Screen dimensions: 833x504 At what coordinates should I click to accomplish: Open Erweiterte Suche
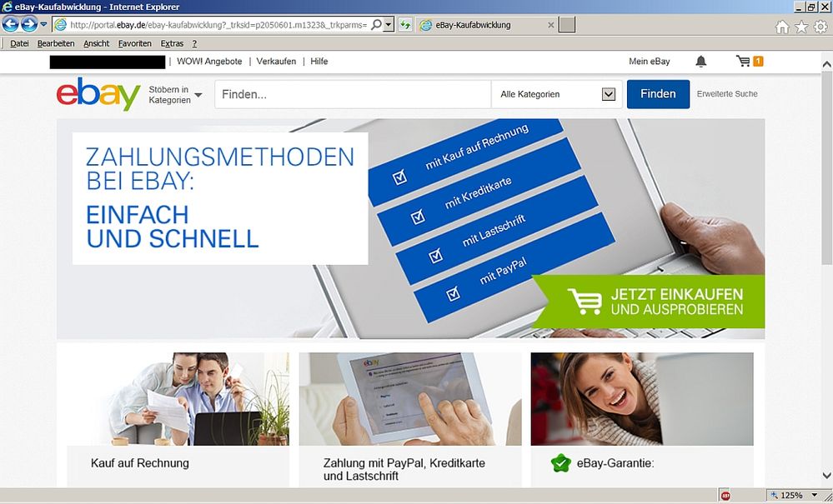pyautogui.click(x=727, y=94)
